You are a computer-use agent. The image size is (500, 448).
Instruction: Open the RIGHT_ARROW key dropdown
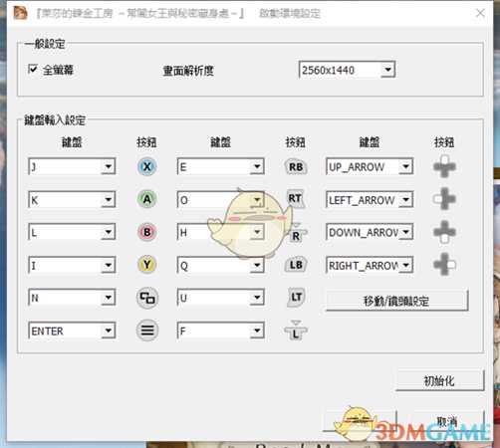point(370,265)
